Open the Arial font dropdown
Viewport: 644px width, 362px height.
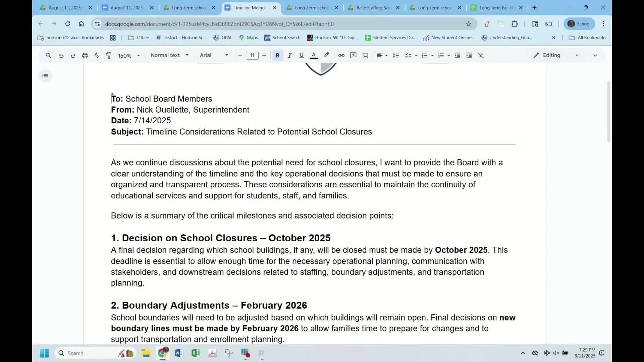pos(213,55)
